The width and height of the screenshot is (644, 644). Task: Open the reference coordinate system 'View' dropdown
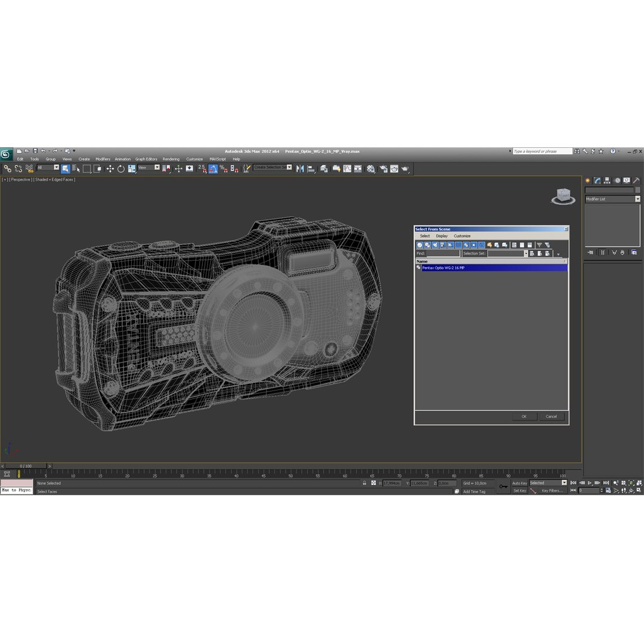click(148, 168)
